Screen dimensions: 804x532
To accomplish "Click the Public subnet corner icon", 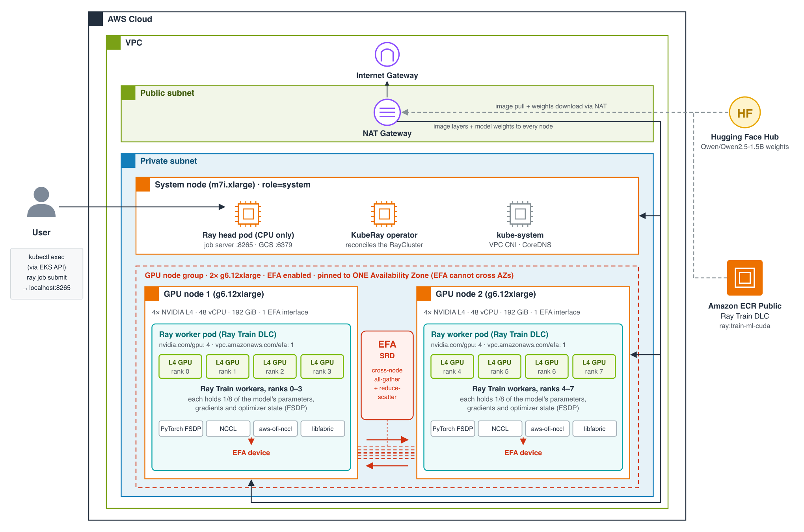I will pos(128,93).
